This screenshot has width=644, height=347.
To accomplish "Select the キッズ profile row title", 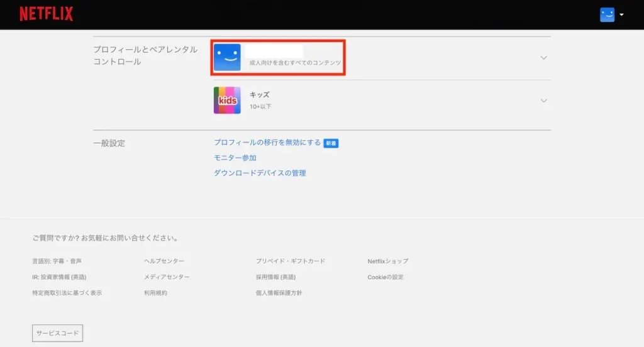I will point(260,95).
